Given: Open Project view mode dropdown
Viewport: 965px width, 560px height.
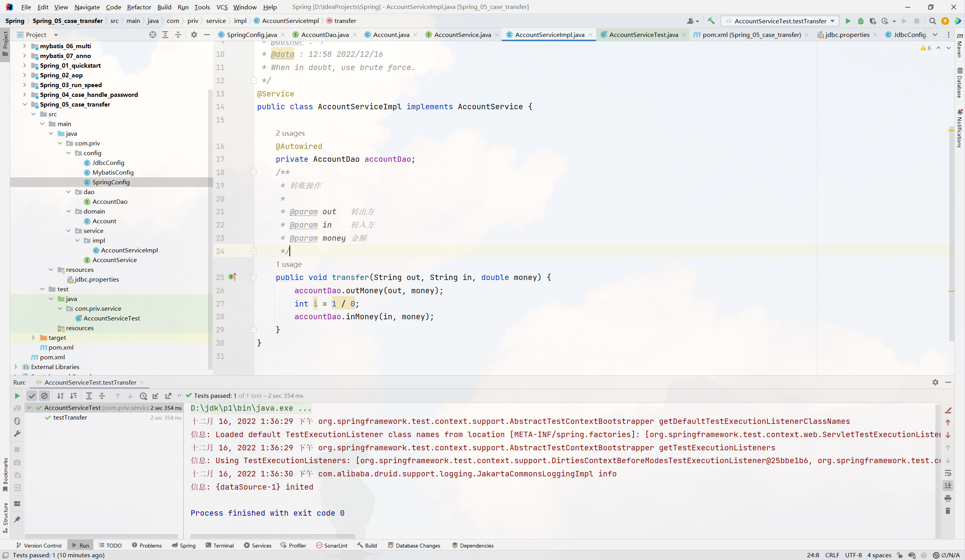Looking at the screenshot, I should 37,35.
